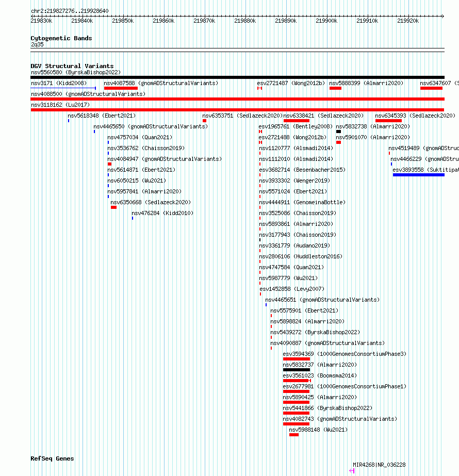Open nsv5901070 (Almarri2020) variant
Screen dimensions: 459x476
373,137
